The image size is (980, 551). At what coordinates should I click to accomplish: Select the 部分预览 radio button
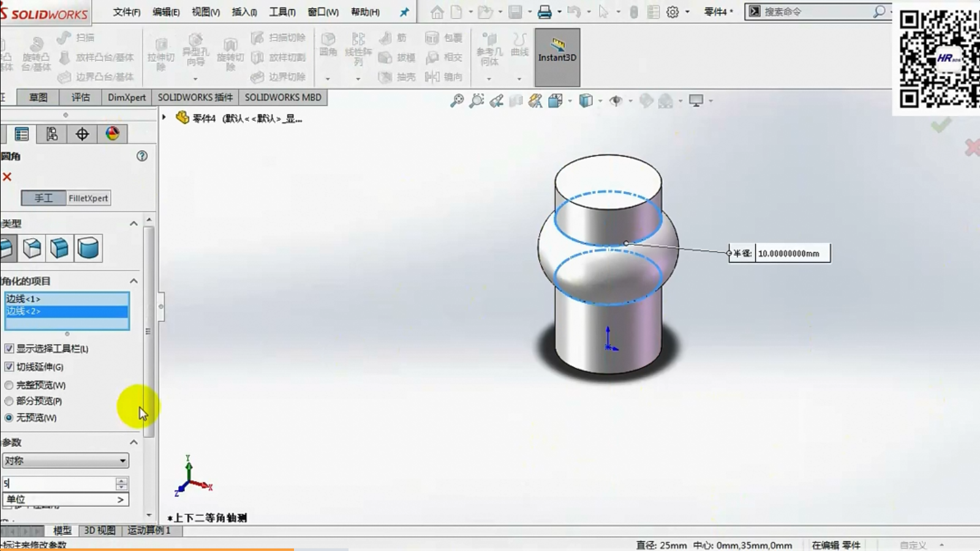click(9, 401)
